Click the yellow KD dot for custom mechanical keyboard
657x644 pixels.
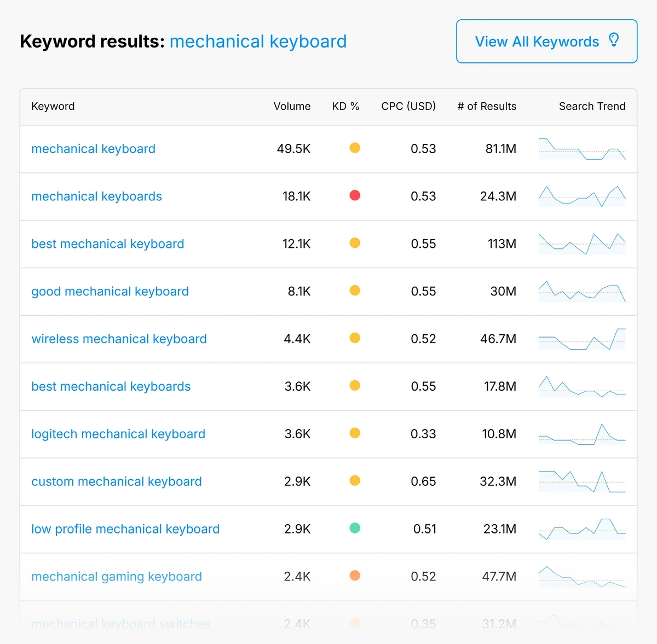click(x=355, y=480)
